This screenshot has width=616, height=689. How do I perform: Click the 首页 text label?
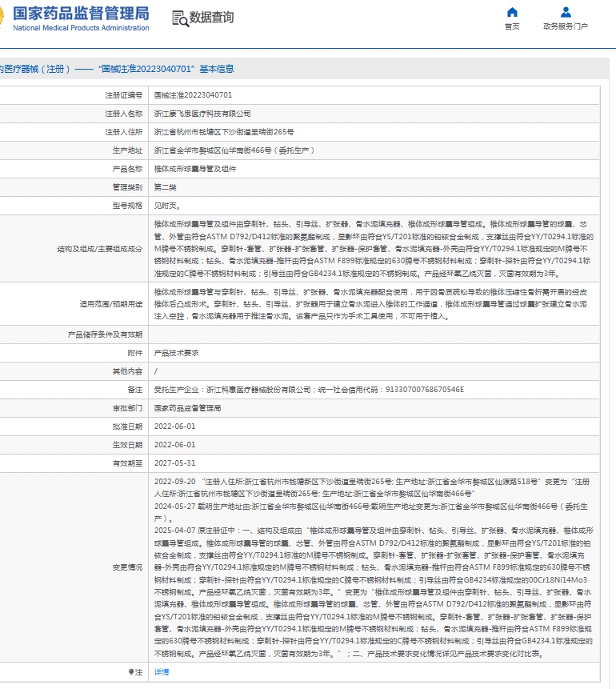[x=512, y=26]
